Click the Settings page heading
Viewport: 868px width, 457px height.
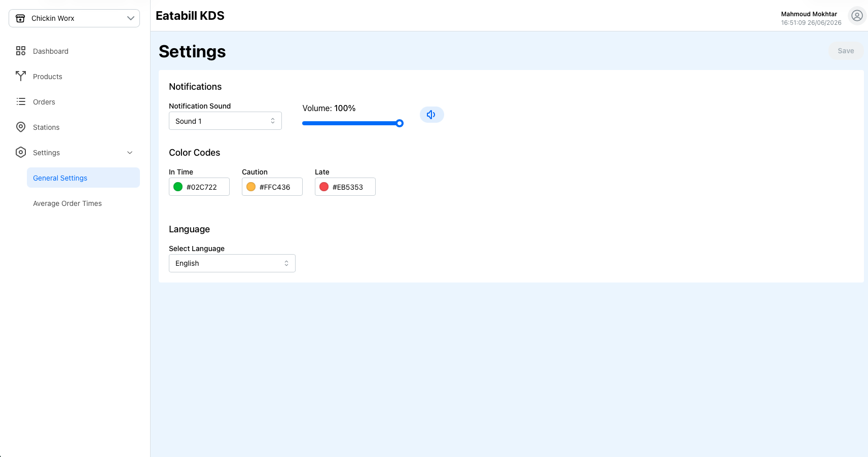point(192,51)
